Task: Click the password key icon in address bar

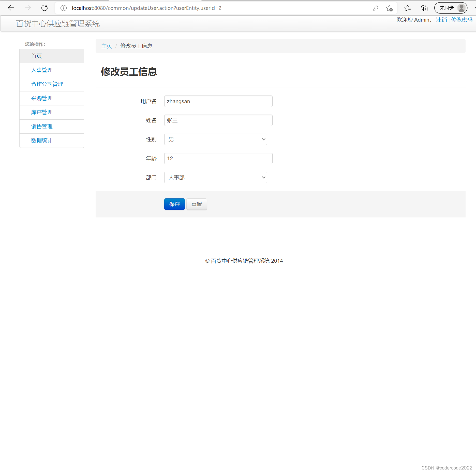Action: pos(375,8)
